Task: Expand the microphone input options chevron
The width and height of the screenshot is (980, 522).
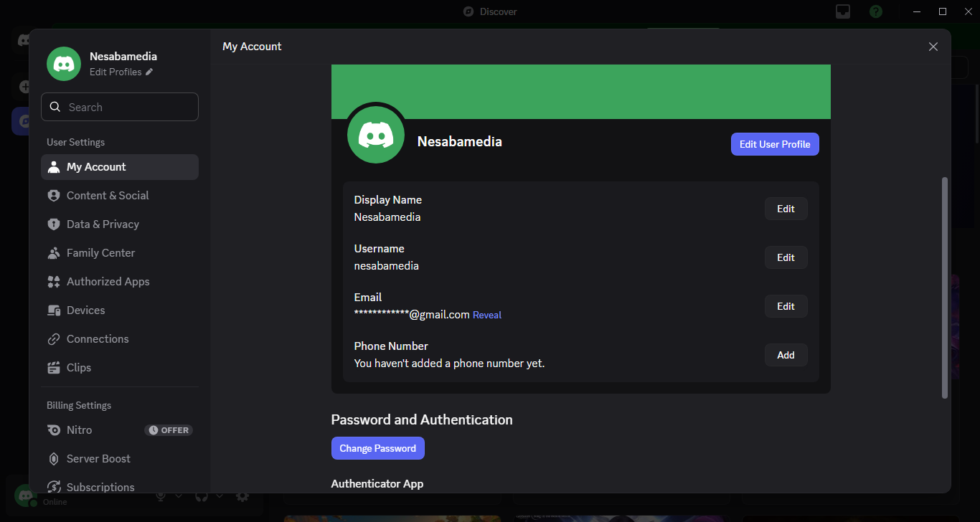Action: 179,495
